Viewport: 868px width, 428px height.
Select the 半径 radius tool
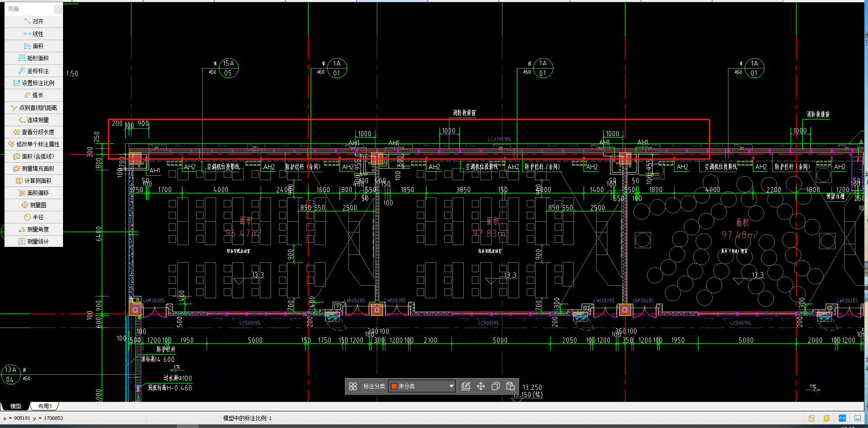tap(34, 217)
